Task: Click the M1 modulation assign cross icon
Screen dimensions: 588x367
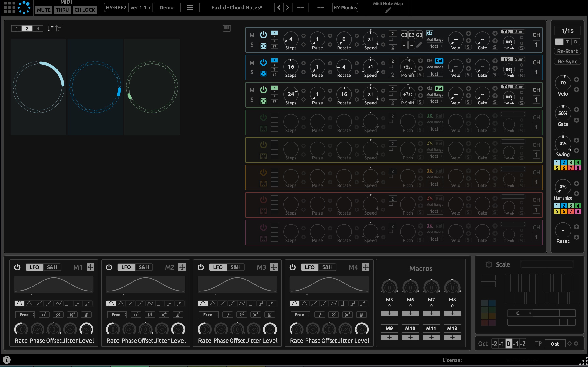Action: point(90,267)
